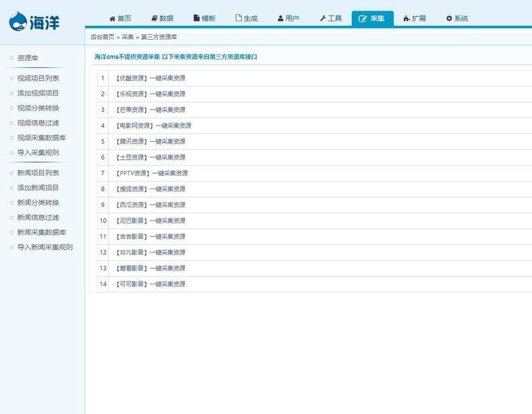Click 【泥巴影音】一键采集资源 link
532x414 pixels.
click(x=150, y=220)
